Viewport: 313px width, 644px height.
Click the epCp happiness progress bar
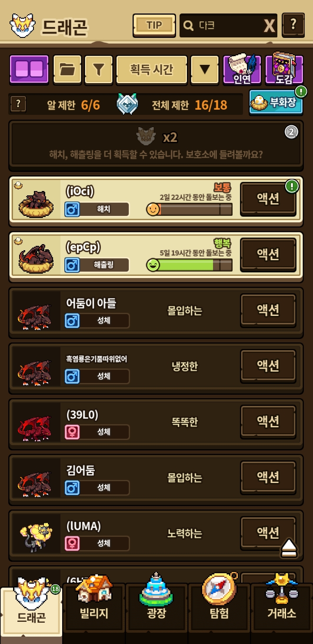[x=189, y=265]
